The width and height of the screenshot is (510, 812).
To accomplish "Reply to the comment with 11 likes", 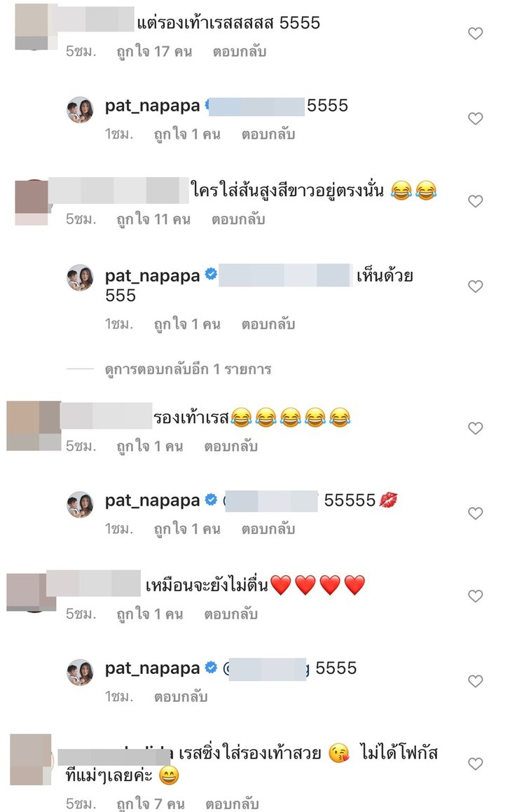I will tap(238, 219).
